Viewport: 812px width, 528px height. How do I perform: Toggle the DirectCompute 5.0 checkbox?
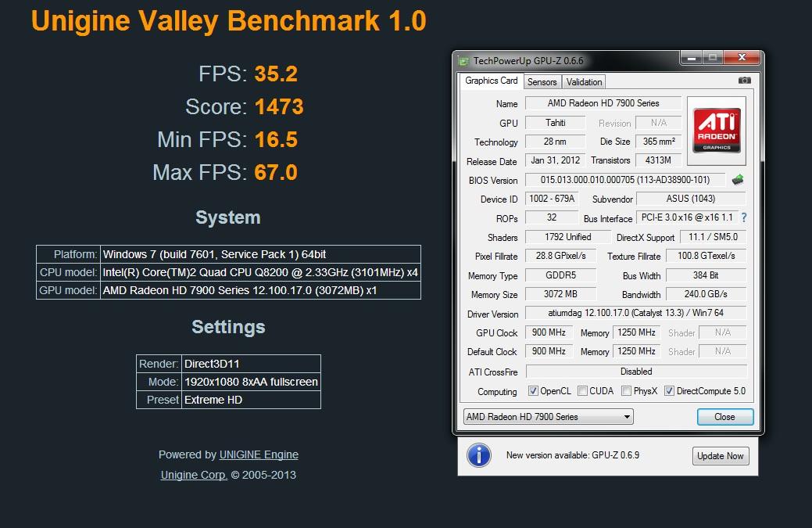669,390
